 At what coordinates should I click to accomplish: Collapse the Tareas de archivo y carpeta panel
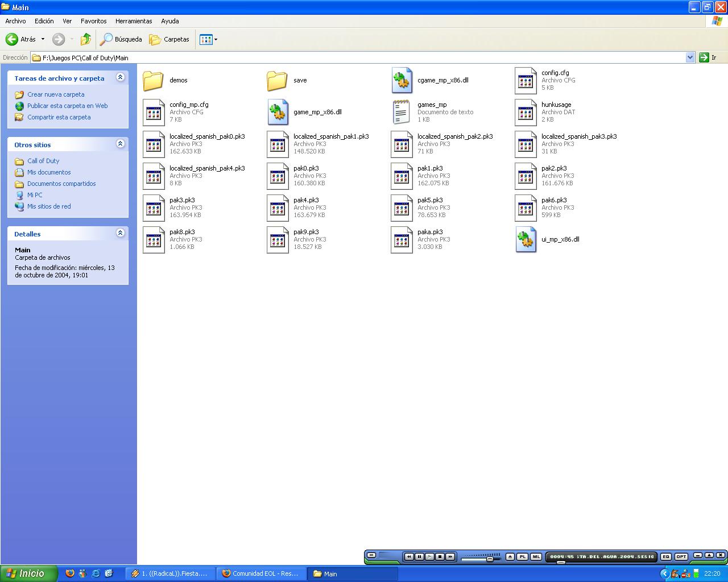click(120, 77)
